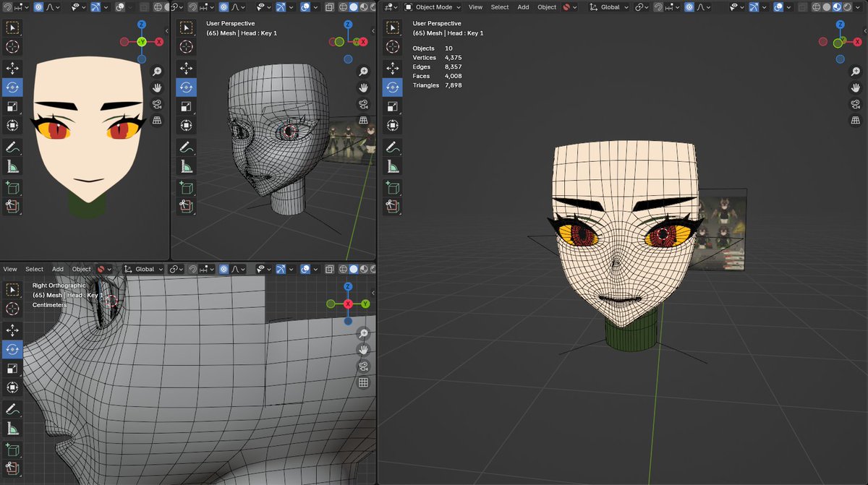Select the Transform tool in the main viewport toolbar
The width and height of the screenshot is (868, 485).
391,125
